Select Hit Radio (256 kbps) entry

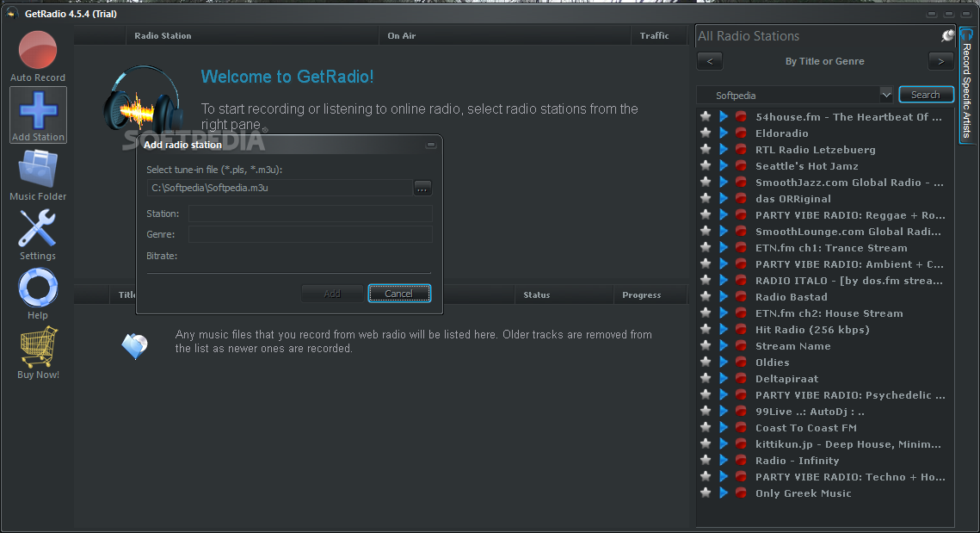click(812, 330)
